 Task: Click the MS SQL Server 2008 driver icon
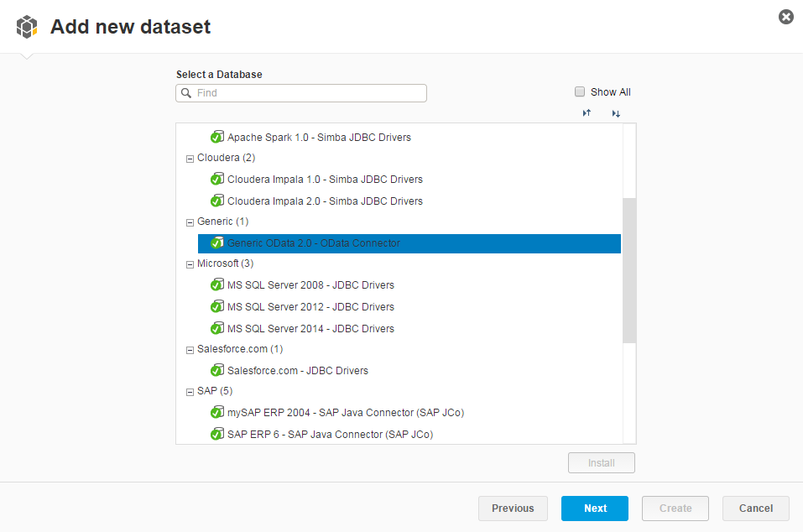click(217, 284)
